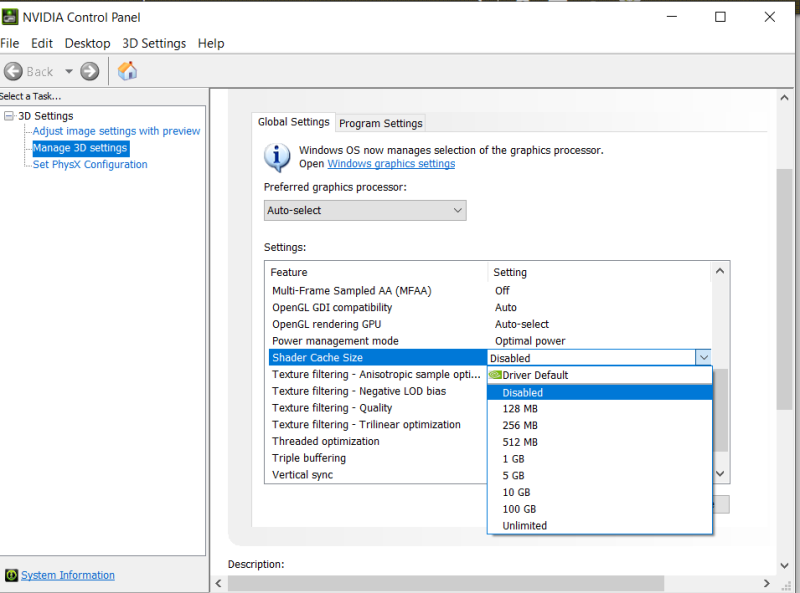Viewport: 800px width, 593px height.
Task: Open the Help menu
Action: 211,43
